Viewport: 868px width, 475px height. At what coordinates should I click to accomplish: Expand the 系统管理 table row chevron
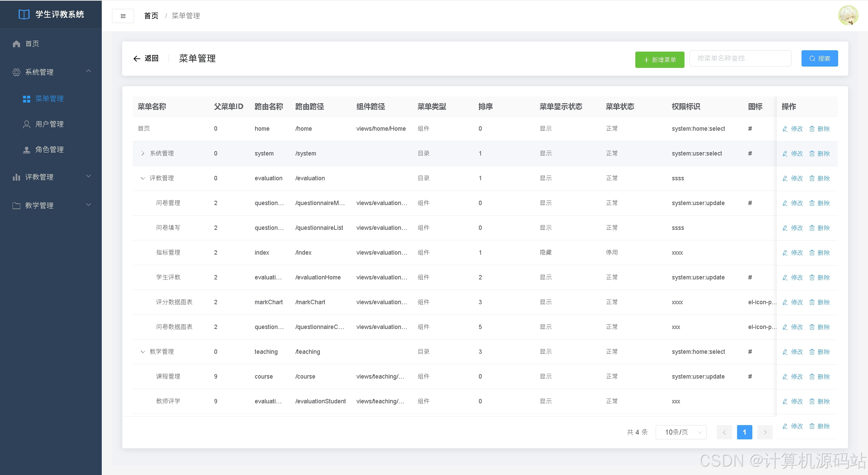(x=143, y=153)
